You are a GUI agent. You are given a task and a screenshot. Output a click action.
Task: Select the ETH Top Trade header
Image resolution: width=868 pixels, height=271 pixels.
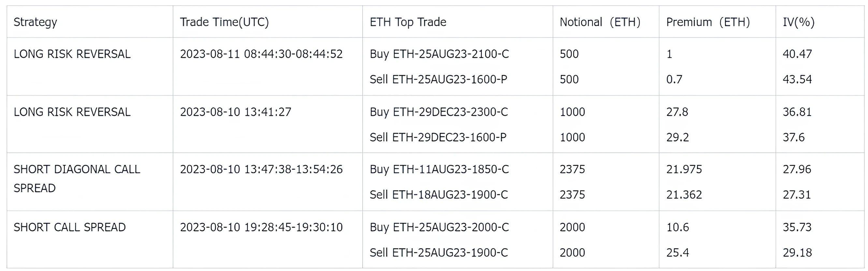pyautogui.click(x=408, y=22)
